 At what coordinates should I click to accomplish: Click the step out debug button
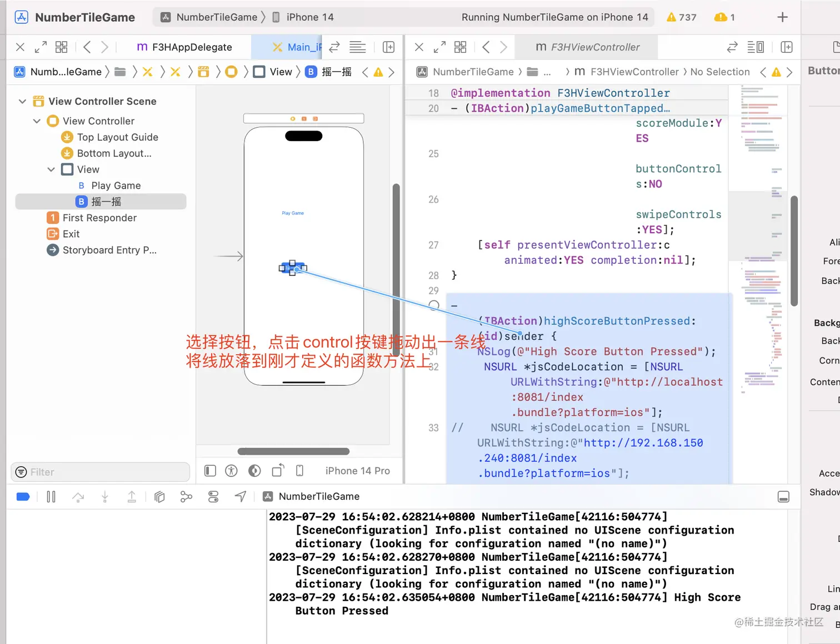pos(132,497)
